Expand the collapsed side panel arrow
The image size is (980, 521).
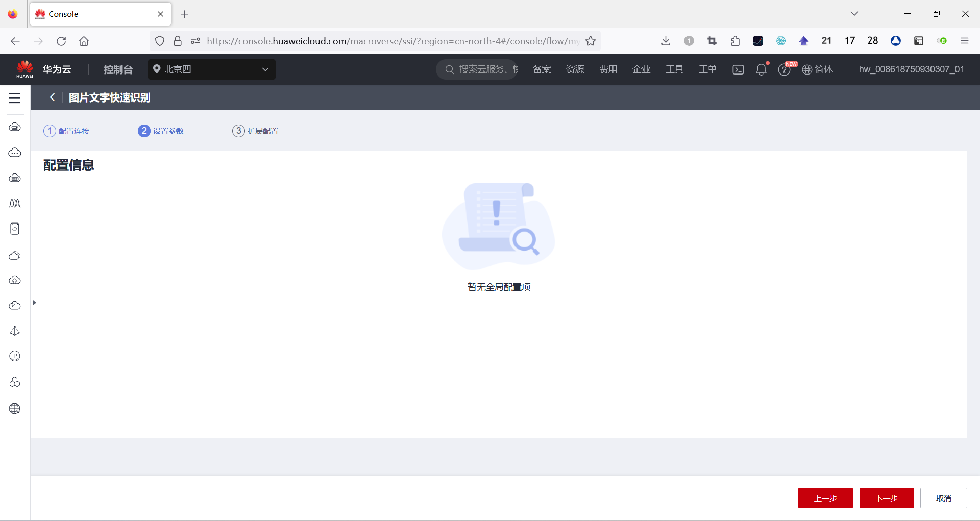coord(34,302)
